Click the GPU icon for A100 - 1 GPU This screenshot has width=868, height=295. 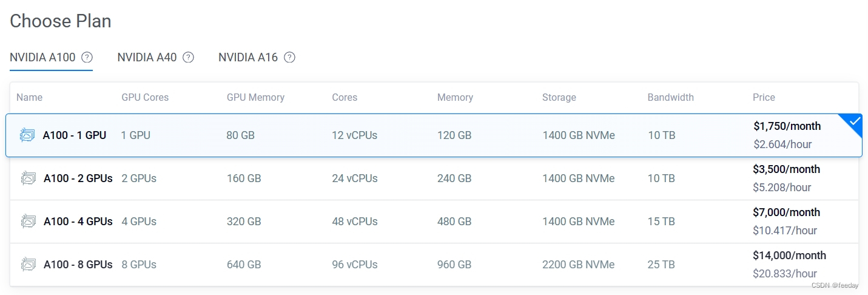click(x=27, y=135)
